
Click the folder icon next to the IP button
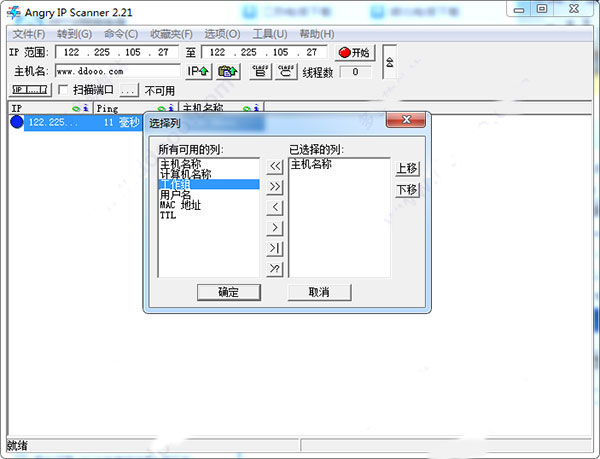tap(229, 71)
